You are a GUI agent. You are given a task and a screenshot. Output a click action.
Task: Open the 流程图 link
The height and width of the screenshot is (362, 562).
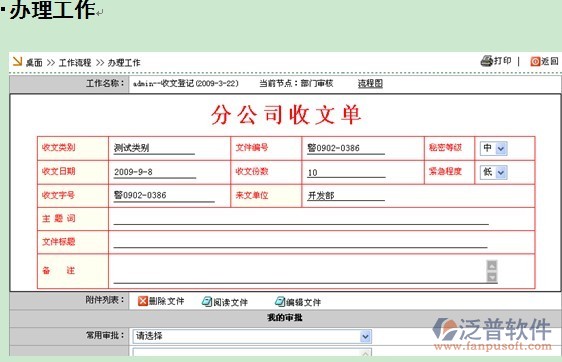pyautogui.click(x=370, y=84)
